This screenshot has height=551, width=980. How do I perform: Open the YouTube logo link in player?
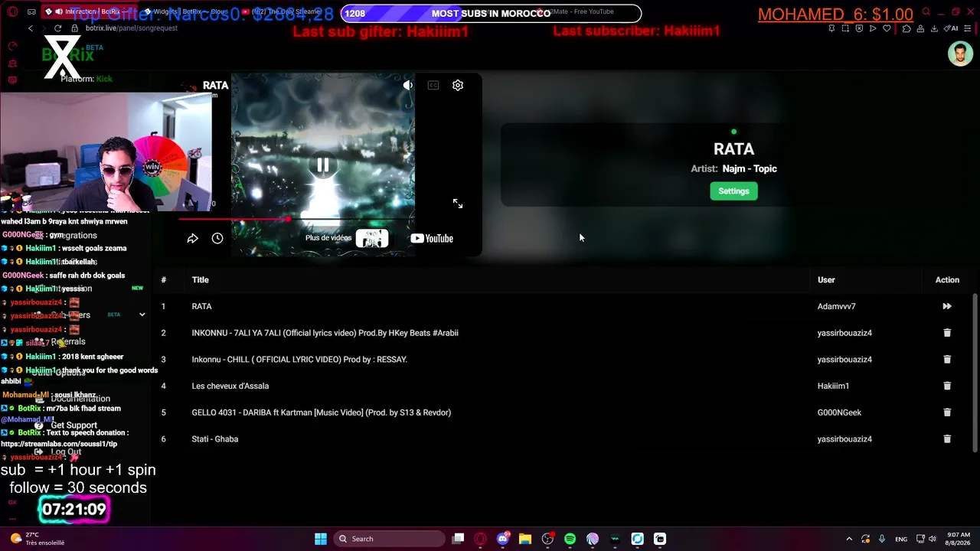432,238
